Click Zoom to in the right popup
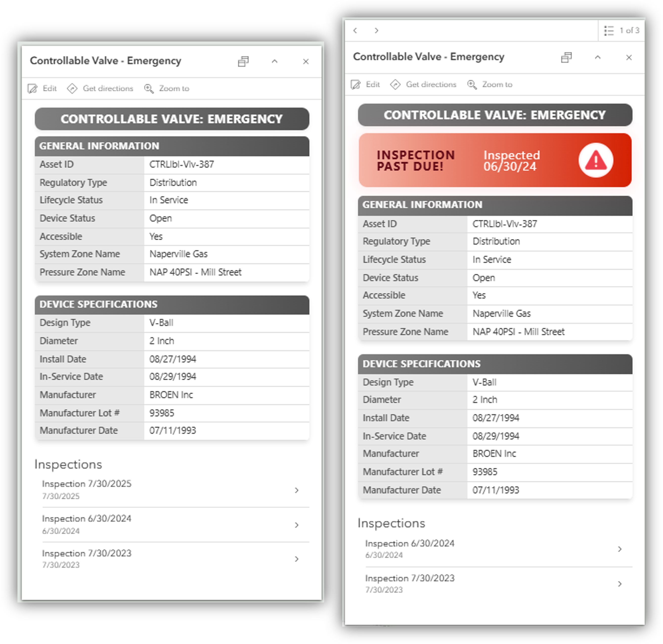The image size is (663, 644). 490,84
